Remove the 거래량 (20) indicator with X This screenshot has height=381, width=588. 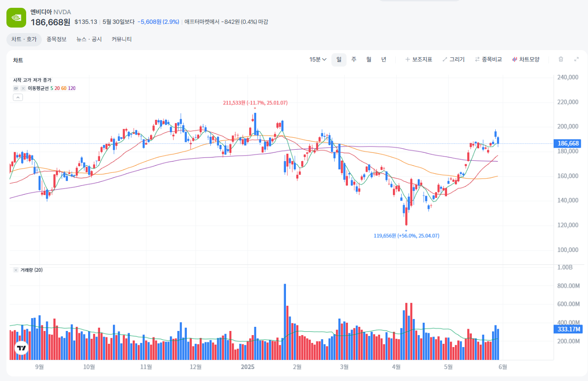tap(16, 270)
